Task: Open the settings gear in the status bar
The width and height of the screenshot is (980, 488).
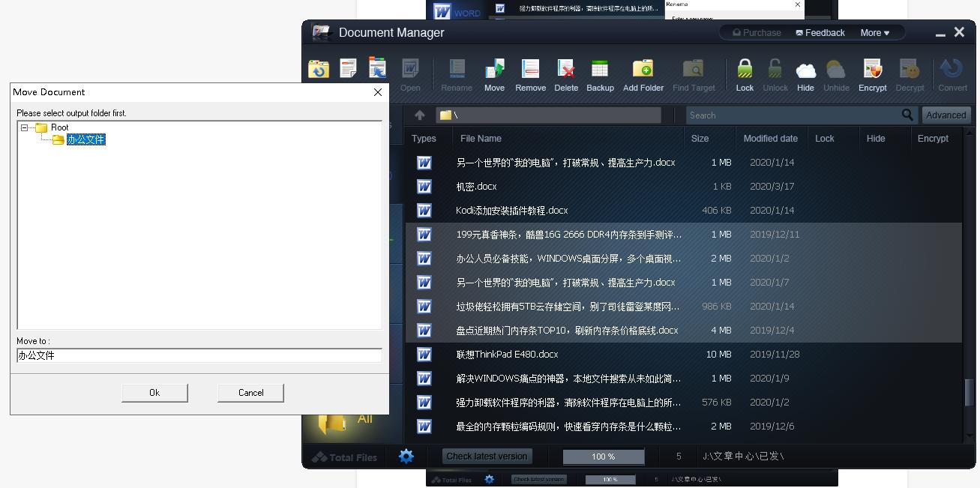Action: point(406,456)
